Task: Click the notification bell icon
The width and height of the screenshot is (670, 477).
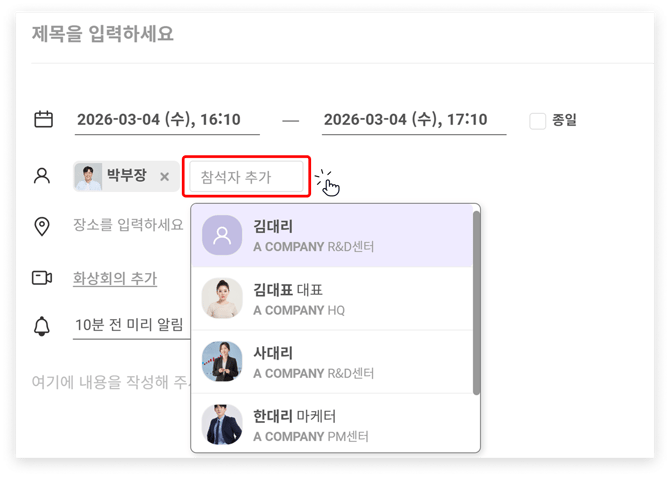Action: point(42,325)
